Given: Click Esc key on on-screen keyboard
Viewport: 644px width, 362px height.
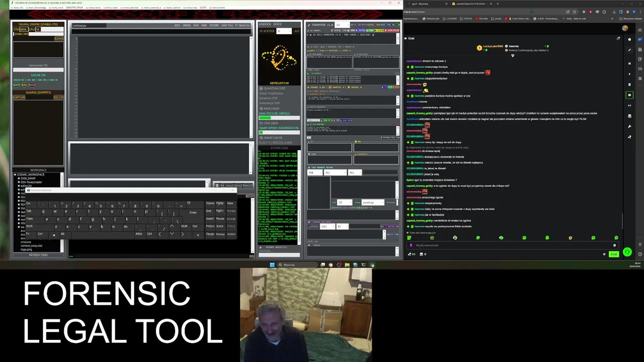Looking at the screenshot, I should coord(31,205).
